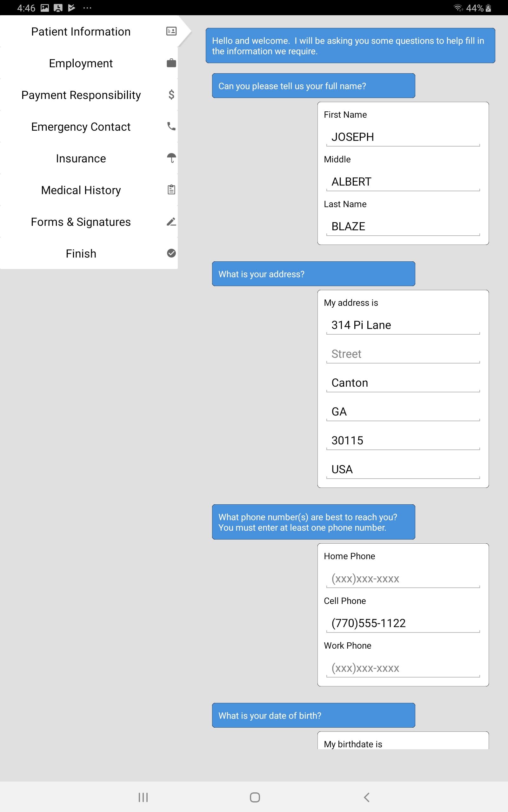Viewport: 508px width, 812px height.
Task: Click the "Middle" label above ALBERT
Action: (337, 159)
